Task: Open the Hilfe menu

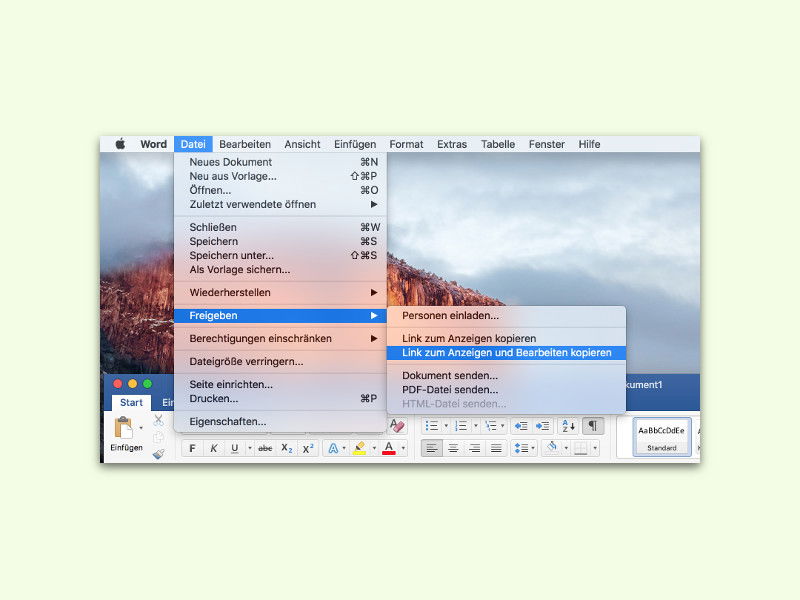Action: [589, 144]
